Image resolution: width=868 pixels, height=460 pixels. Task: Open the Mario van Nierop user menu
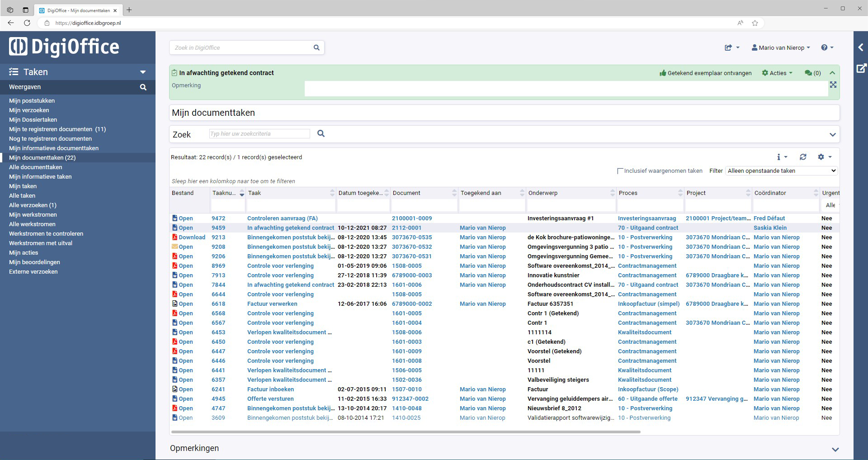(781, 47)
